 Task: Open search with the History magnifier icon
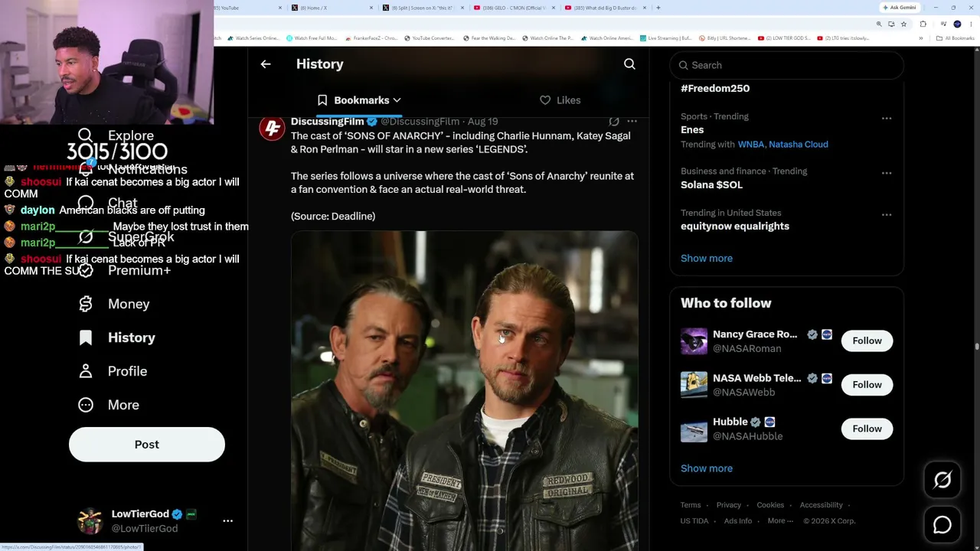(629, 64)
